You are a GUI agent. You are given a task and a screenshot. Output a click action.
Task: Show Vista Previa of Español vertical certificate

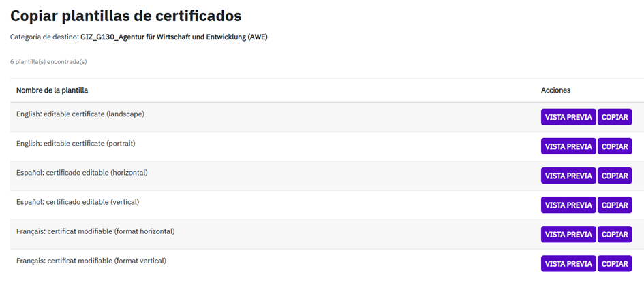[x=568, y=205]
